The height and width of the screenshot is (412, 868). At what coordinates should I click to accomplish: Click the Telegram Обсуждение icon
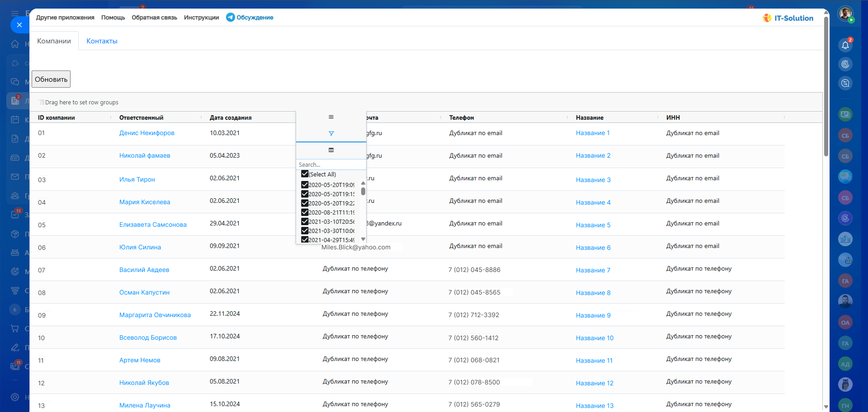[x=231, y=18]
